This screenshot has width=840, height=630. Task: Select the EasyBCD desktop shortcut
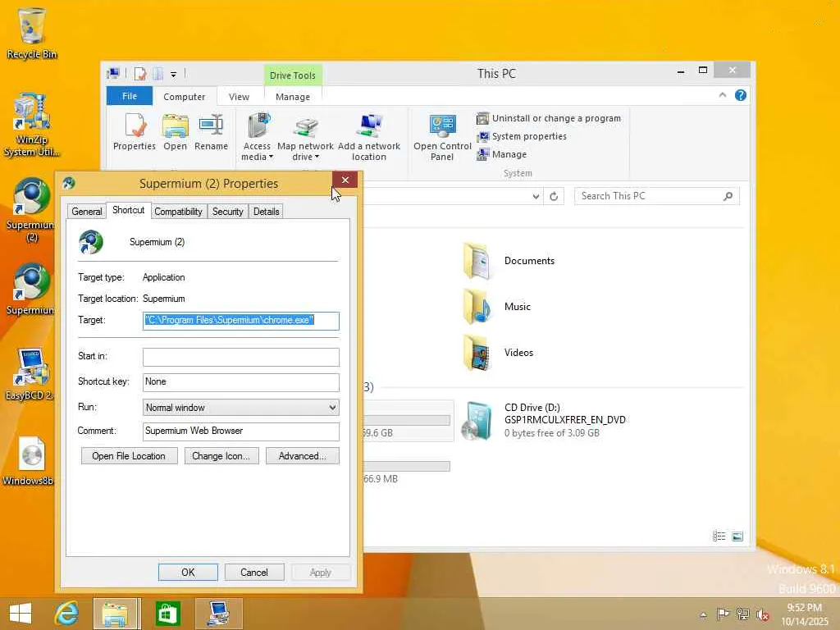click(x=30, y=374)
